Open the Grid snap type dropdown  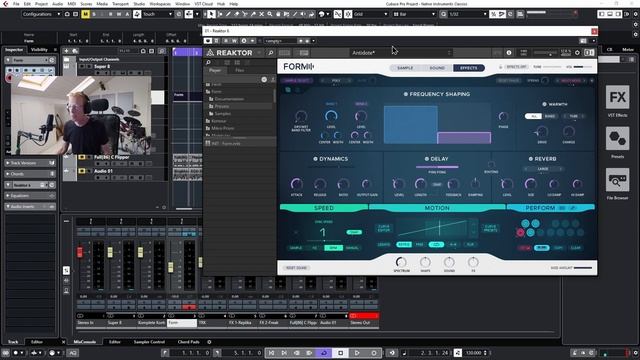tap(371, 14)
